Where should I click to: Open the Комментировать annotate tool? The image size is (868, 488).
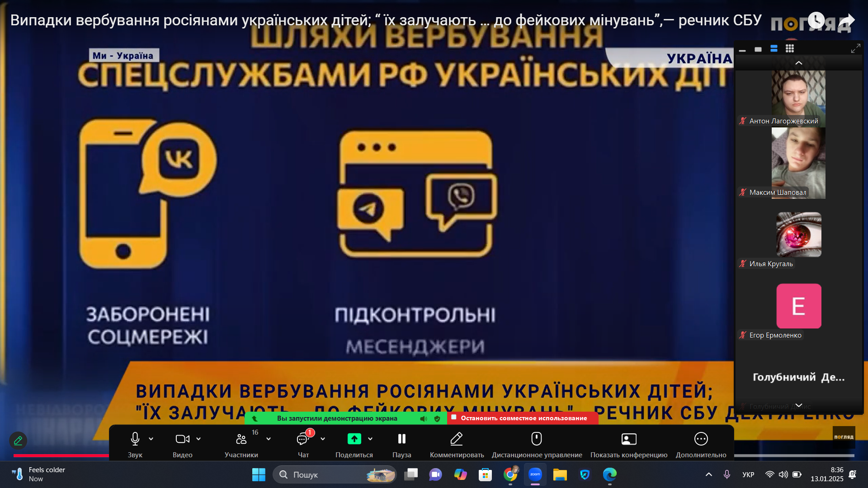(x=457, y=439)
